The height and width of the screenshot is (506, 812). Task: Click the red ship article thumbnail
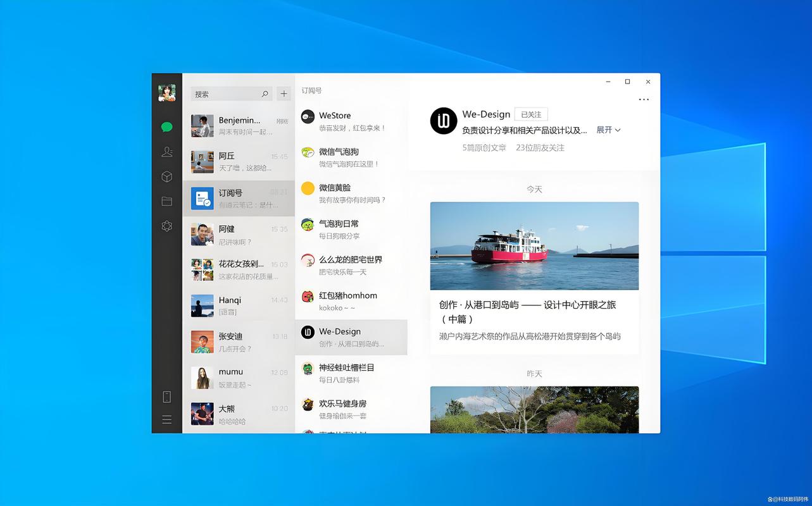[534, 245]
